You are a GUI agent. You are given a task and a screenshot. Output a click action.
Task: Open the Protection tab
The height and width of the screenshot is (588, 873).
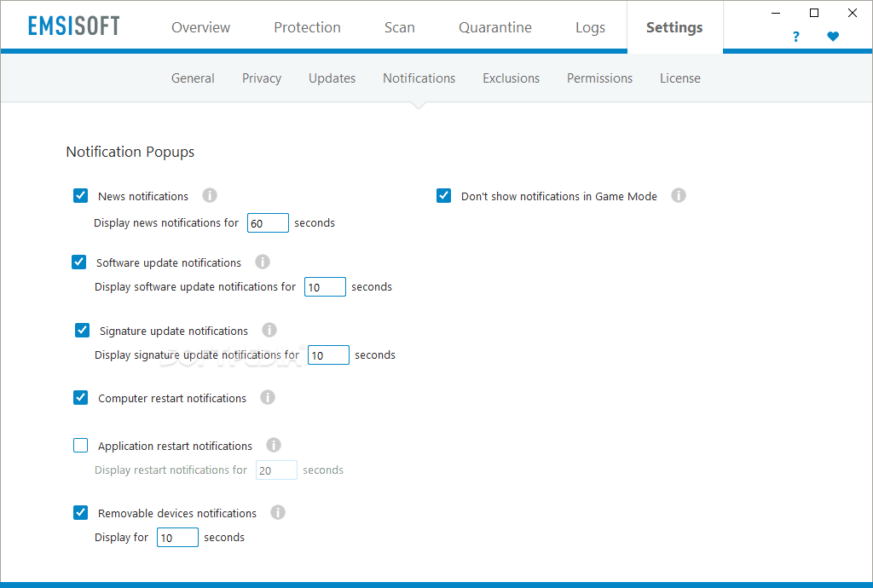(307, 27)
